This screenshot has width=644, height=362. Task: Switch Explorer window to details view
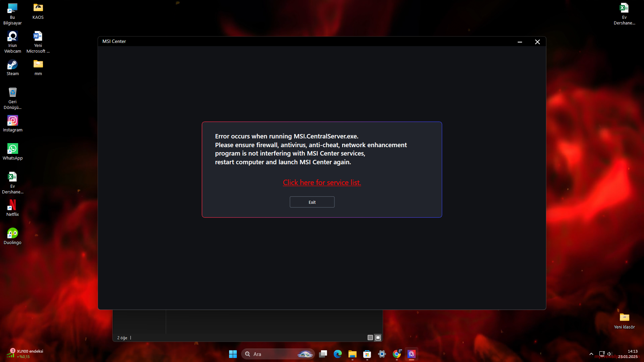tap(370, 338)
